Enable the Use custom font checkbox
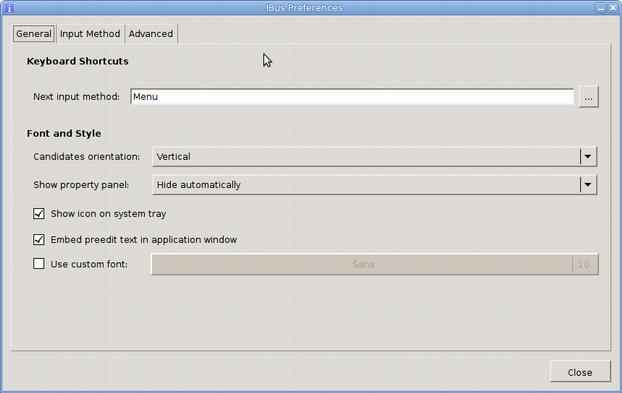This screenshot has width=622, height=393. point(39,264)
